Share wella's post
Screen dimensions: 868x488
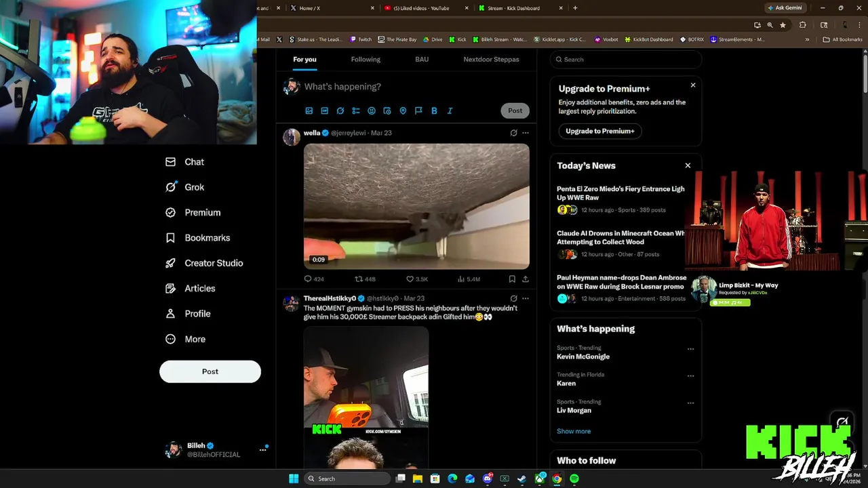tap(526, 279)
